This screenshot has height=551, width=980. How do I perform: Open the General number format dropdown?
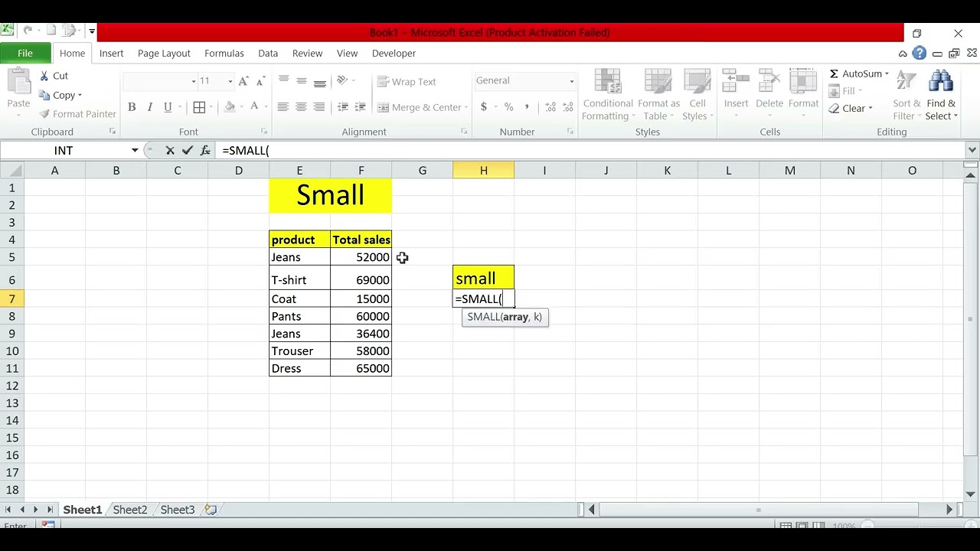click(571, 81)
